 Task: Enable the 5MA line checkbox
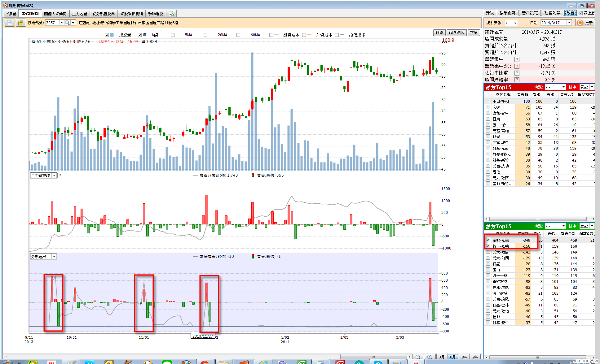(x=173, y=35)
